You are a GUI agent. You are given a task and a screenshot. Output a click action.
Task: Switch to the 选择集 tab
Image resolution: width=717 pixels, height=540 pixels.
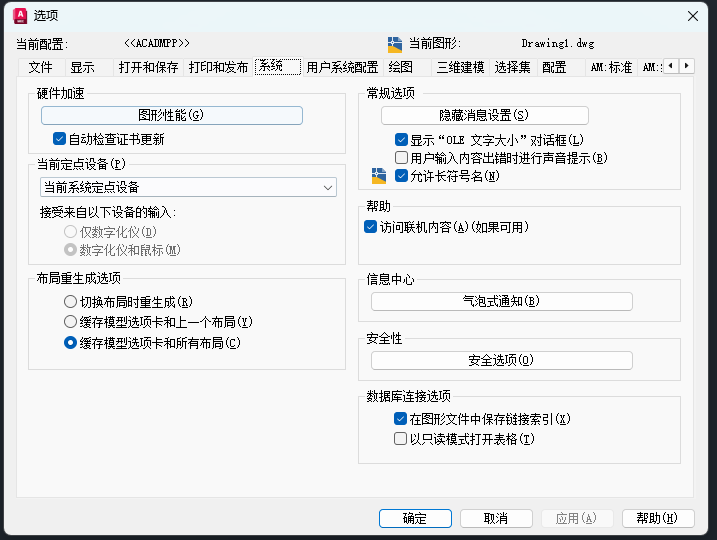point(512,67)
